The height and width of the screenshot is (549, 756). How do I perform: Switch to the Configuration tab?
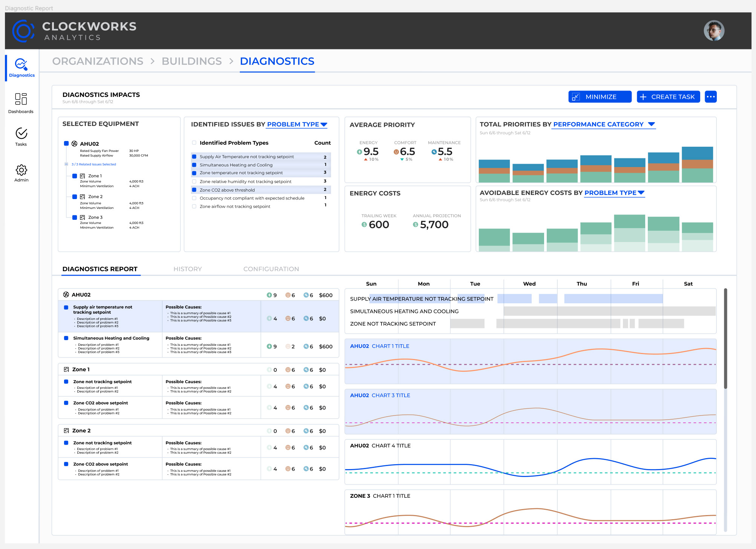tap(271, 269)
